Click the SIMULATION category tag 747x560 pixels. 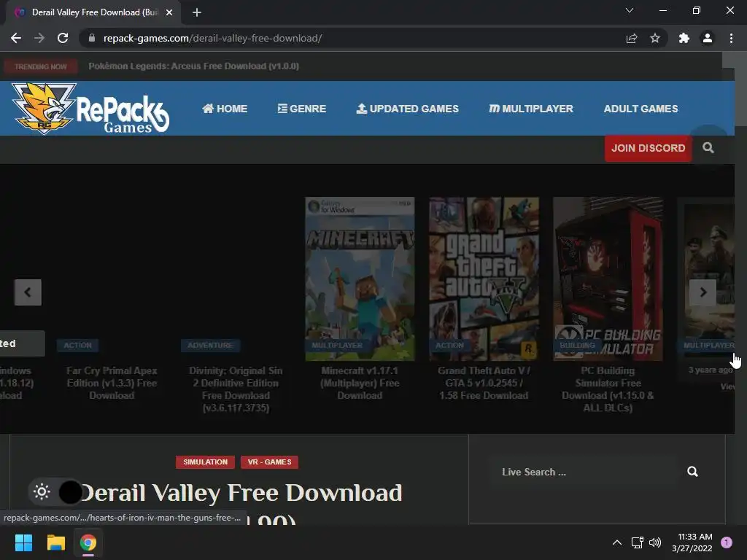[x=205, y=462]
